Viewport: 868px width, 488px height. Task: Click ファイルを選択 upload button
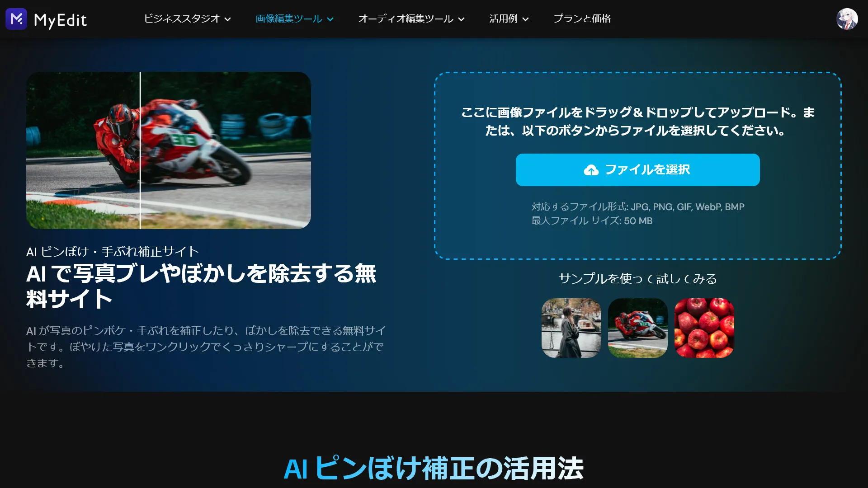(637, 169)
